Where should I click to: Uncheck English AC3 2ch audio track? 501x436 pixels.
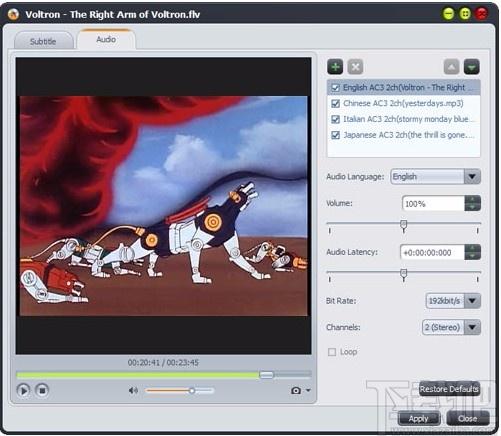[335, 88]
